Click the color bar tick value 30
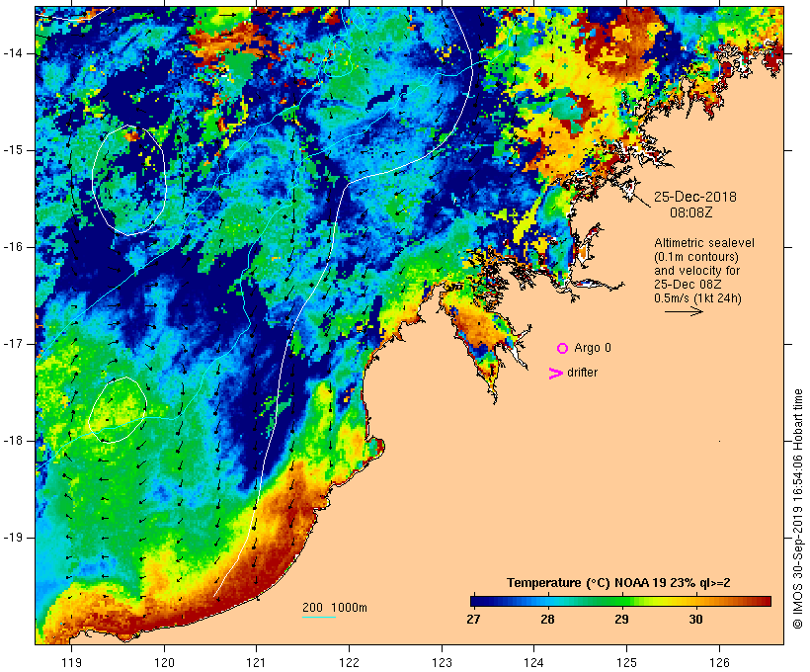This screenshot has height=672, width=810. (x=695, y=620)
